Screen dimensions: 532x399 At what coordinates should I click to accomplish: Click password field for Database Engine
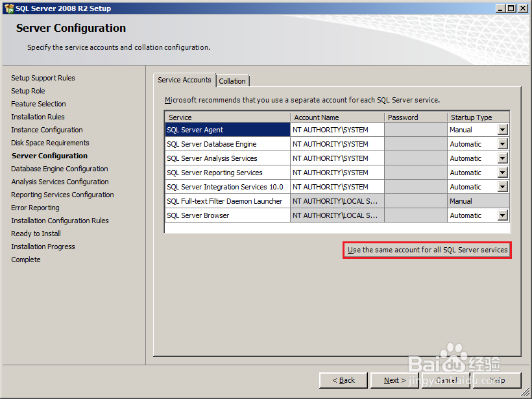(416, 144)
